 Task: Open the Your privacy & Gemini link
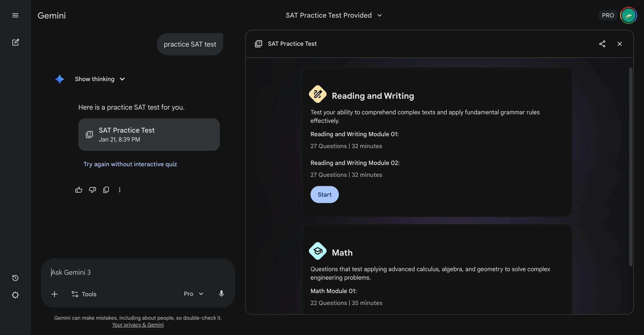(x=138, y=325)
